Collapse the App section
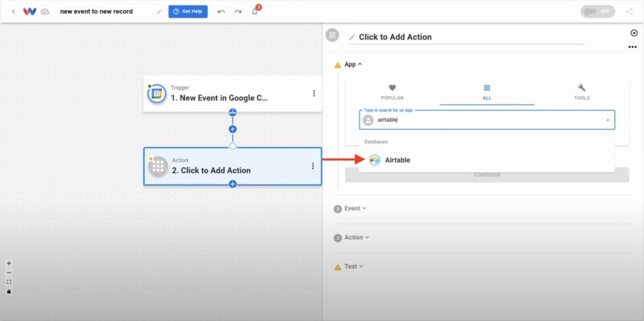Viewport: 644px width, 321px height. (353, 65)
